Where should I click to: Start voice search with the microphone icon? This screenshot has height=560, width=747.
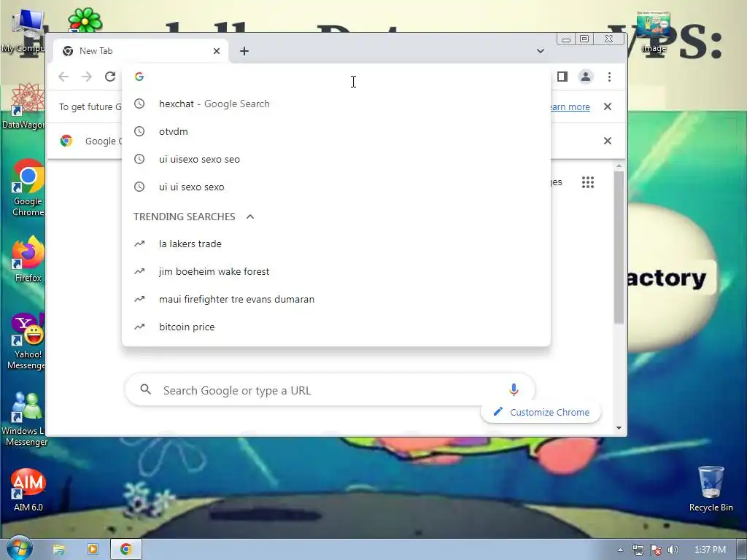pyautogui.click(x=514, y=390)
